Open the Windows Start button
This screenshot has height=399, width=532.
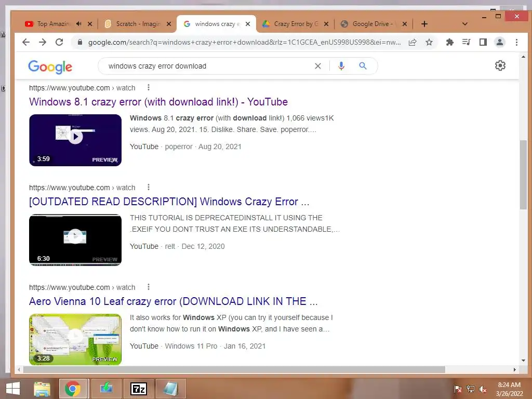(13, 389)
